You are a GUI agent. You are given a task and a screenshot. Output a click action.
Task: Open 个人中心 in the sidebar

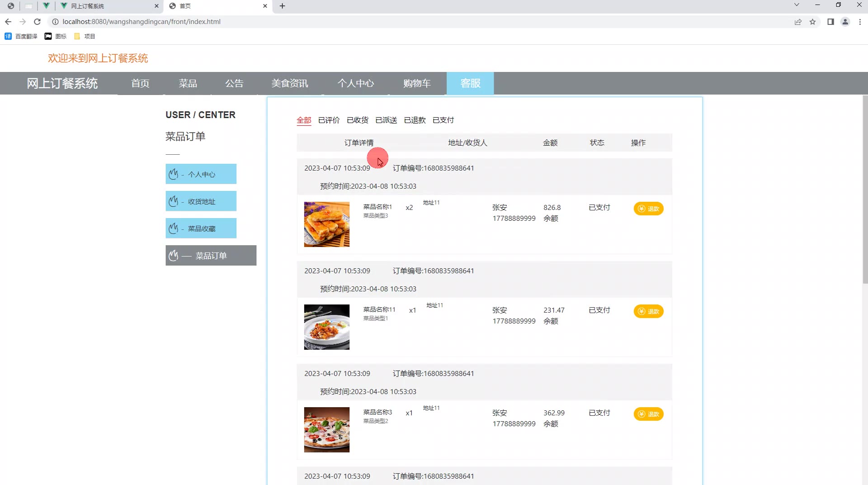point(201,174)
